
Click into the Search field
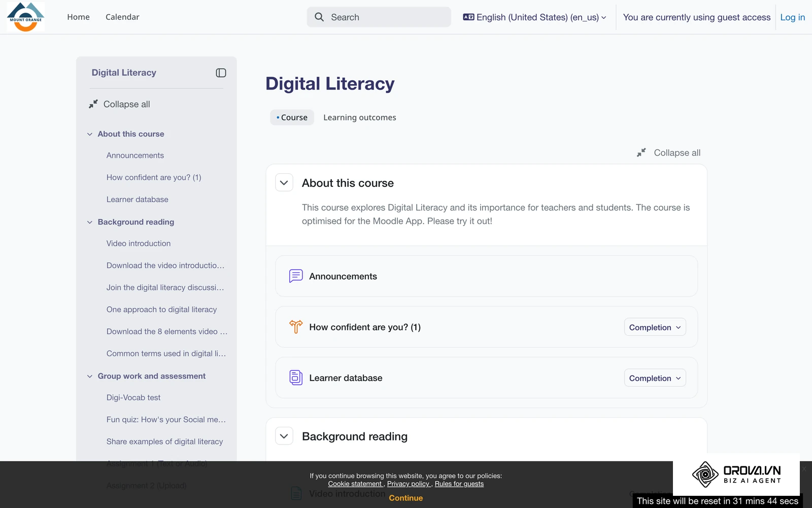coord(379,17)
